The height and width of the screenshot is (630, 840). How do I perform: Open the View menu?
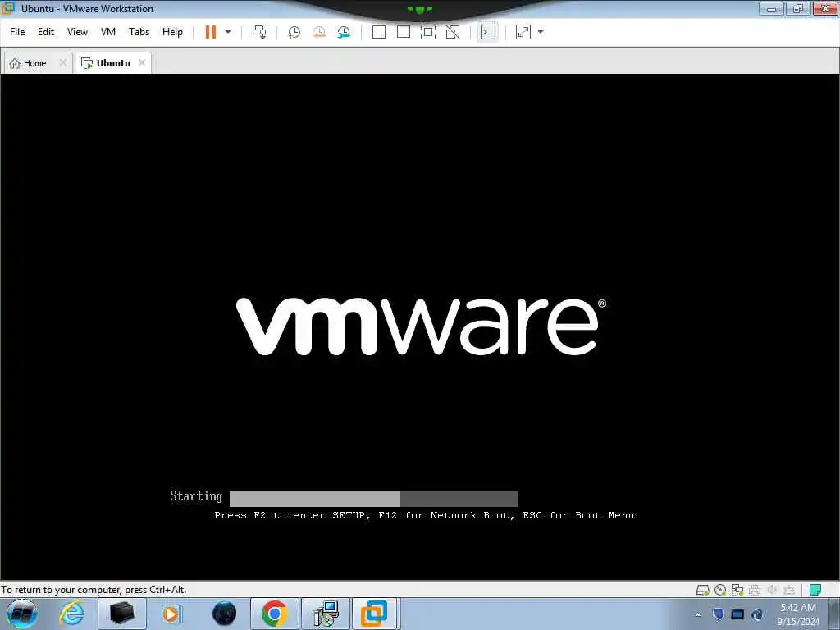click(77, 32)
